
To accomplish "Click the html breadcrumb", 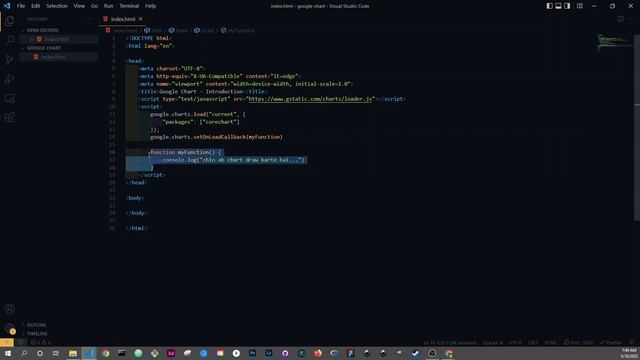I will click(153, 31).
